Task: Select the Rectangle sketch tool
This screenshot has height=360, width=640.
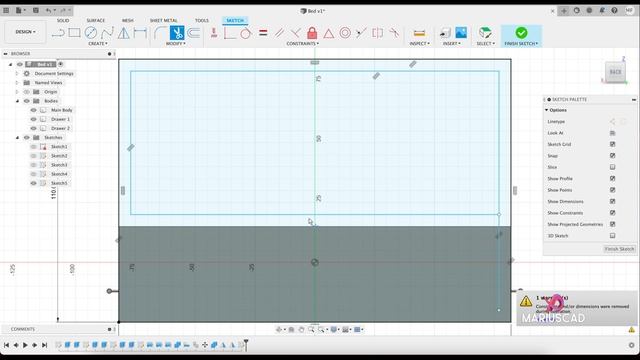Action: pos(74,33)
